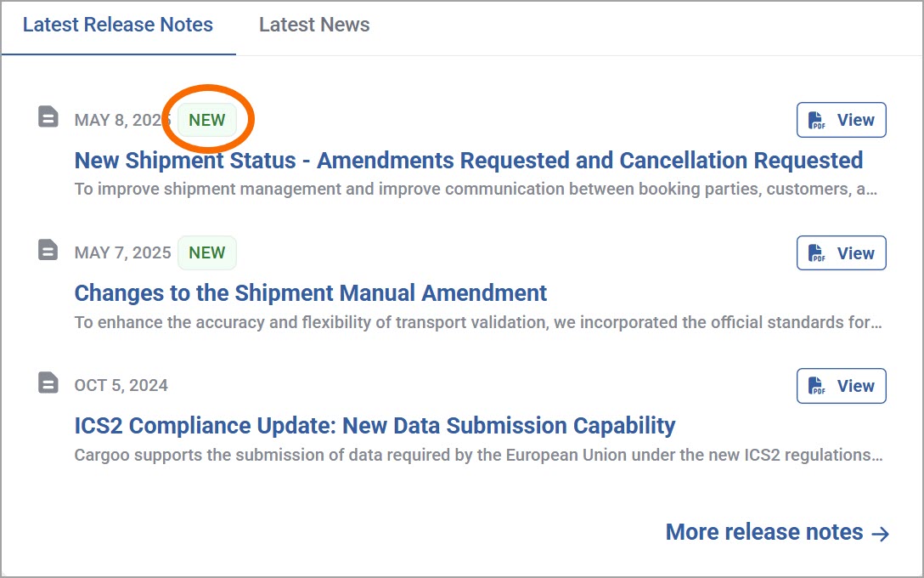Screen dimensions: 924x578
Task: Click the document icon beside MAY 7, 2025
Action: (x=48, y=250)
